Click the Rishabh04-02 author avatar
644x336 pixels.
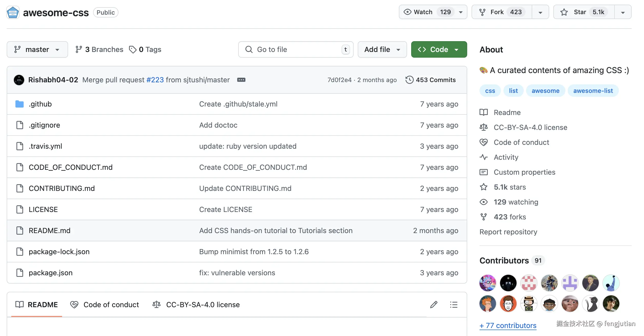point(19,80)
